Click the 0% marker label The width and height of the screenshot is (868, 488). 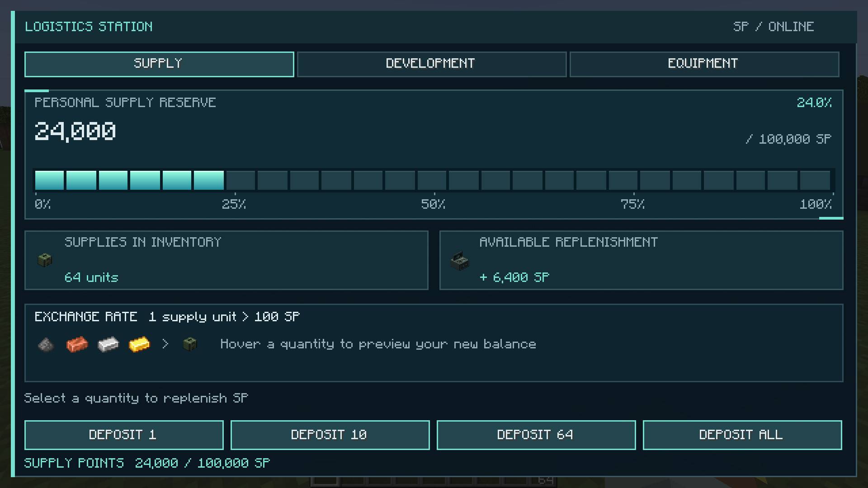[42, 204]
